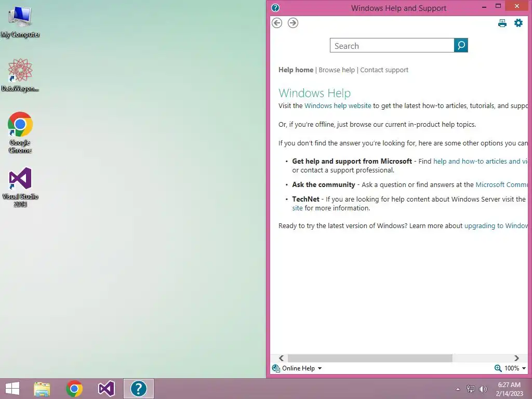Open the Windows Start button
The image size is (532, 399).
click(x=12, y=389)
